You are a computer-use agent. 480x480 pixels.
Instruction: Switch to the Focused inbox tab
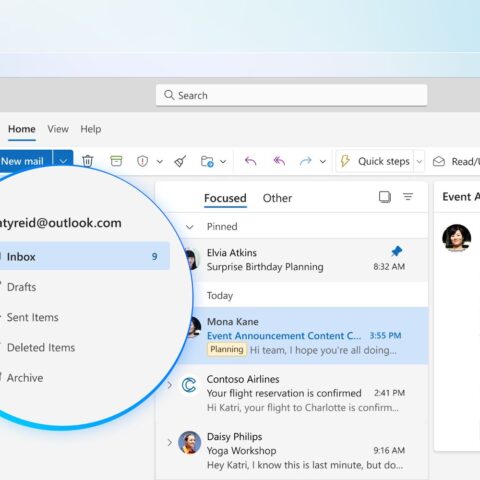coord(225,198)
